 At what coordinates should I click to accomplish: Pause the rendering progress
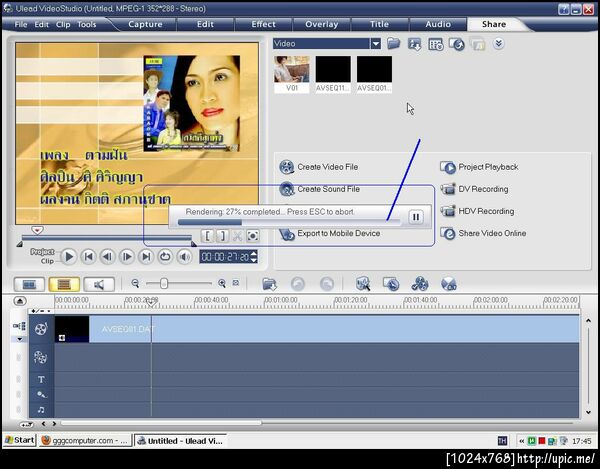[416, 217]
